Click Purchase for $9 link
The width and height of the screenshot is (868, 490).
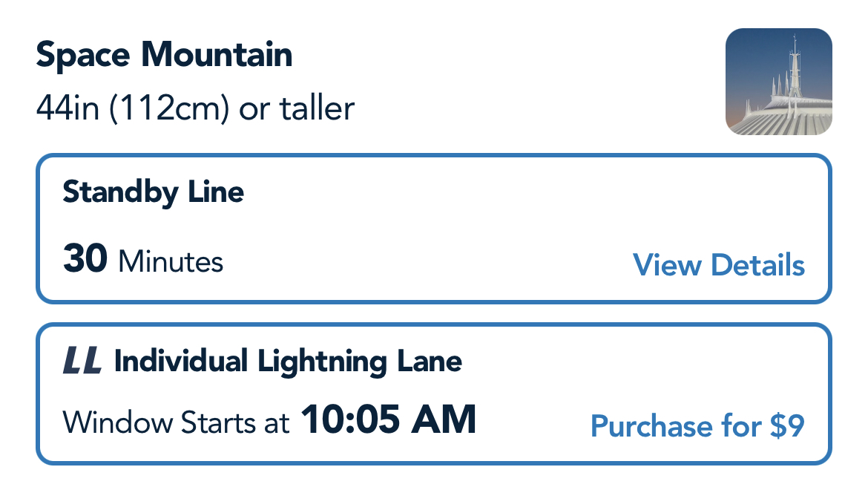click(x=697, y=426)
